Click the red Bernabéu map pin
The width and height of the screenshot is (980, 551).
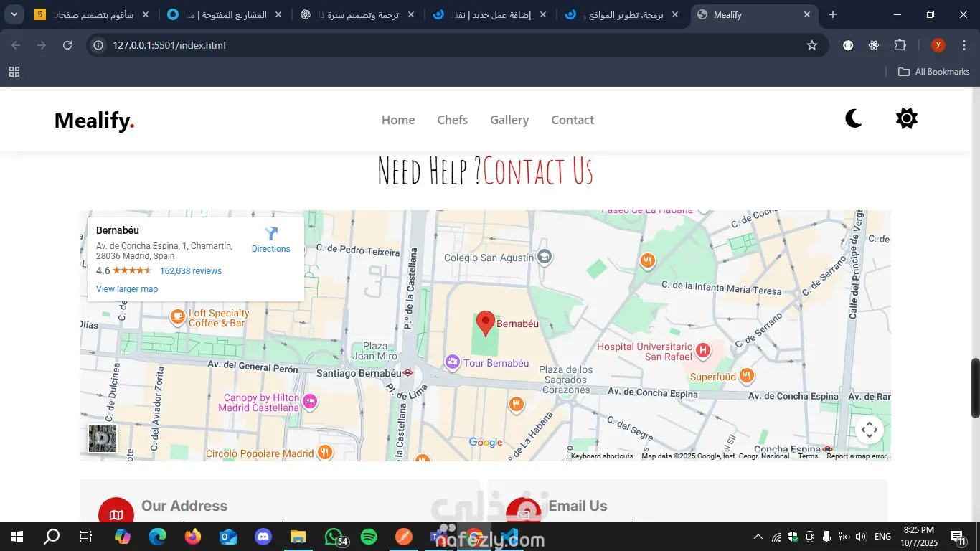[x=486, y=324]
